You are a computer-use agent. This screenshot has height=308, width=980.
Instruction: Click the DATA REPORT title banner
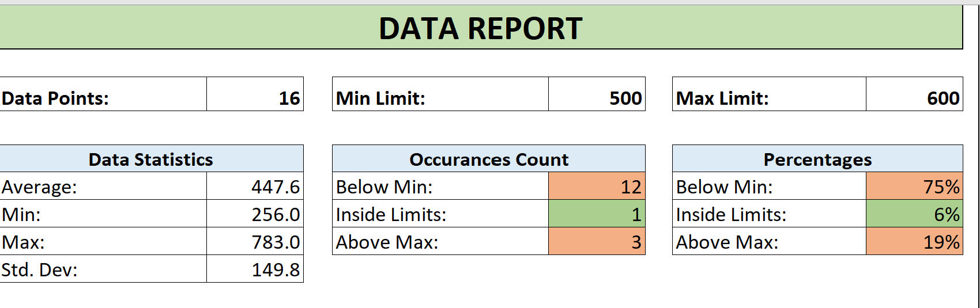(x=480, y=28)
